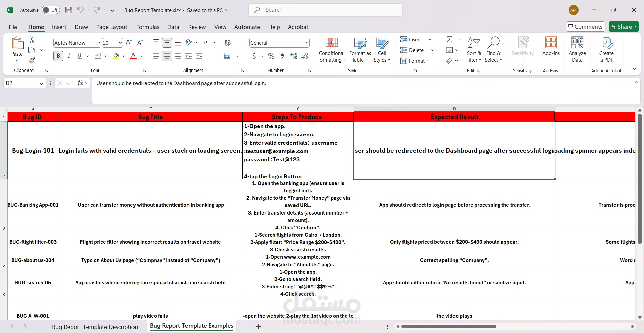Open Sort & Filter menu
Screen dimensions: 644x333
tap(474, 50)
